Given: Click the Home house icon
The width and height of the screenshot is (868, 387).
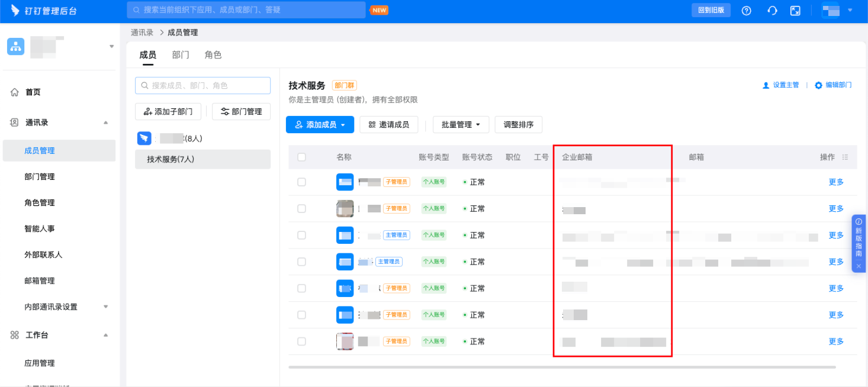Looking at the screenshot, I should click(x=15, y=92).
